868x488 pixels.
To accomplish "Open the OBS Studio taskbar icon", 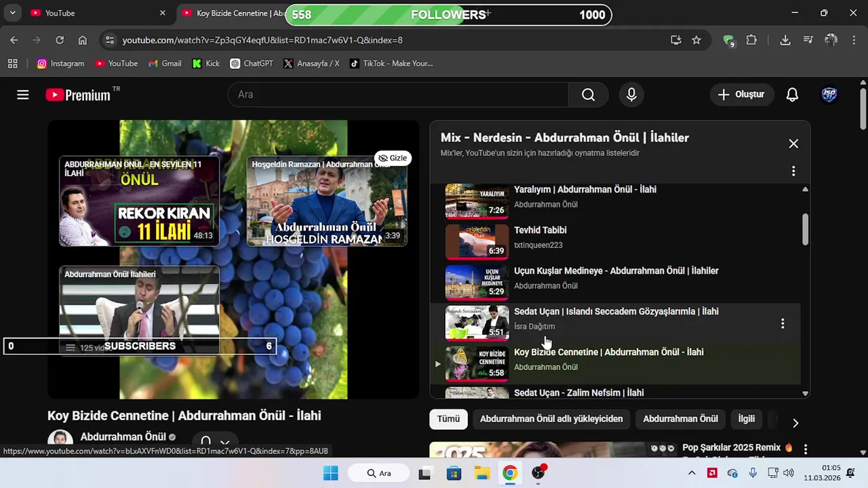I will (538, 473).
